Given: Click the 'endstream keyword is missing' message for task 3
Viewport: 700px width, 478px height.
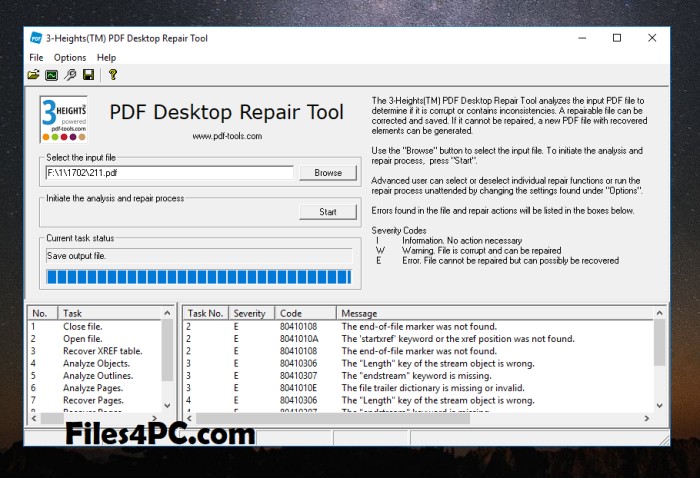Looking at the screenshot, I should [x=416, y=376].
